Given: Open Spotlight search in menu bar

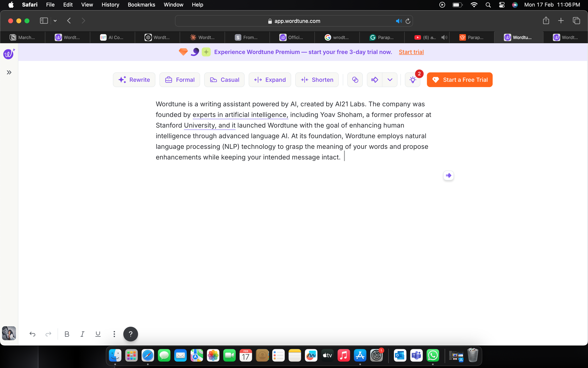Looking at the screenshot, I should tap(488, 5).
